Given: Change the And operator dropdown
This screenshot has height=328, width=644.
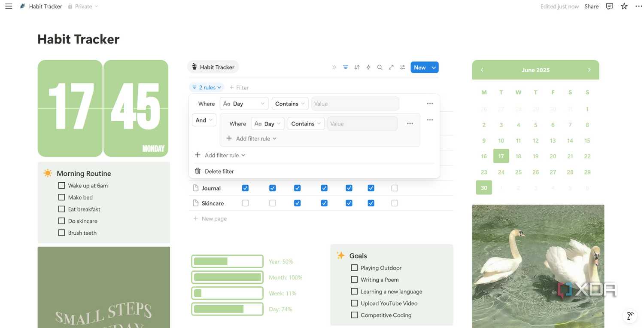Looking at the screenshot, I should click(x=204, y=120).
